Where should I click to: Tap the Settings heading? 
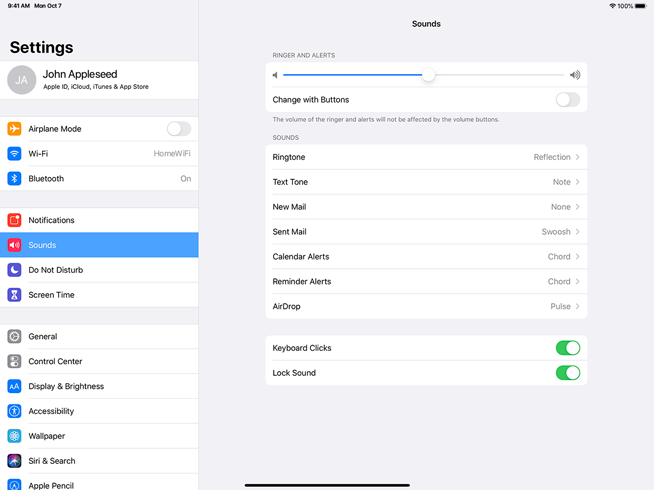(41, 47)
